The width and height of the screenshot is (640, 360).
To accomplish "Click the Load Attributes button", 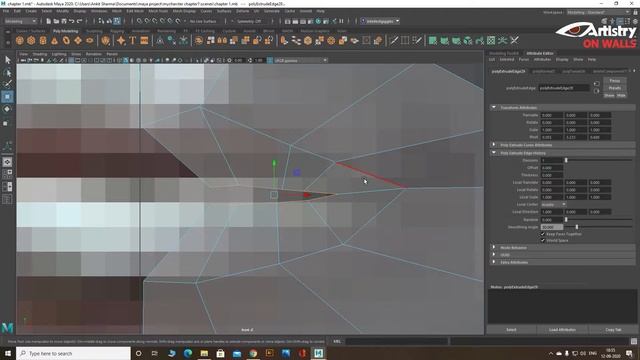I will 562,330.
